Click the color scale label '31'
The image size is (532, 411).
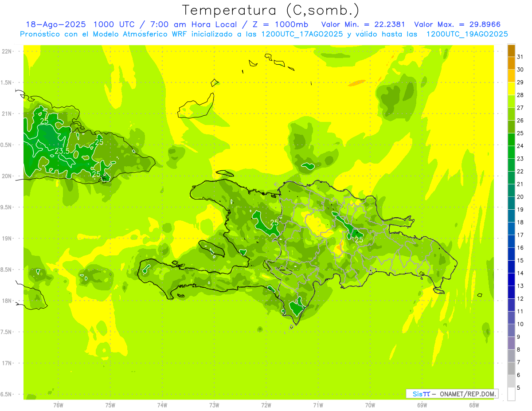[520, 57]
